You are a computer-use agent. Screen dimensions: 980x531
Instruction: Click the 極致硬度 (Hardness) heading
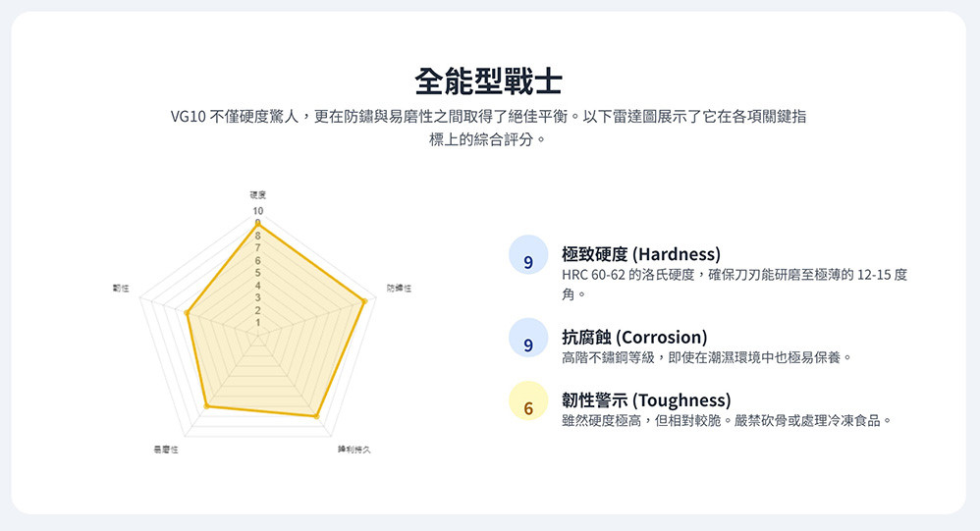[x=640, y=253]
